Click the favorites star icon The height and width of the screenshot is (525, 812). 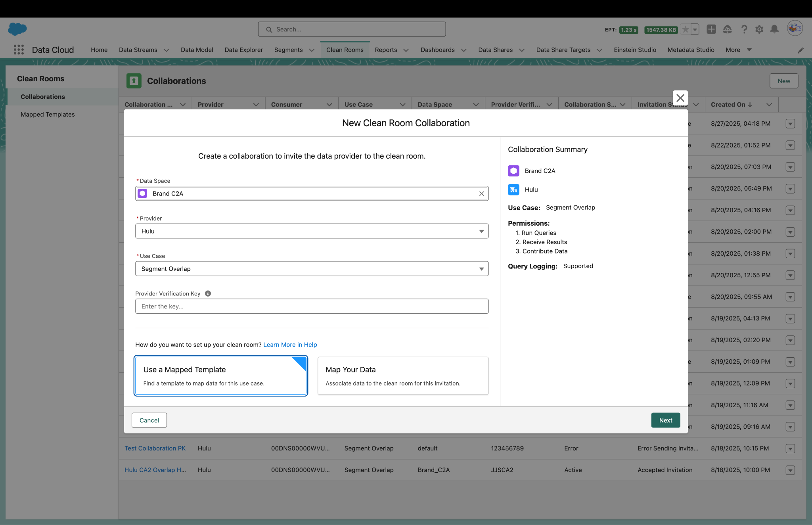pyautogui.click(x=685, y=29)
